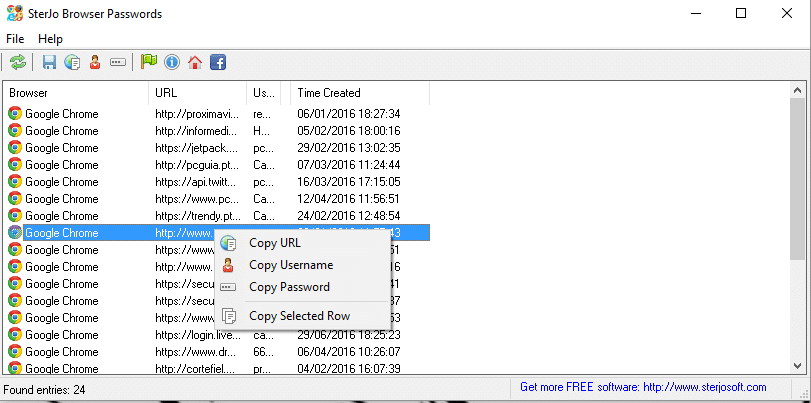Click the 24/02/2016 12:48:54 time cell
The image size is (811, 403).
coord(349,216)
